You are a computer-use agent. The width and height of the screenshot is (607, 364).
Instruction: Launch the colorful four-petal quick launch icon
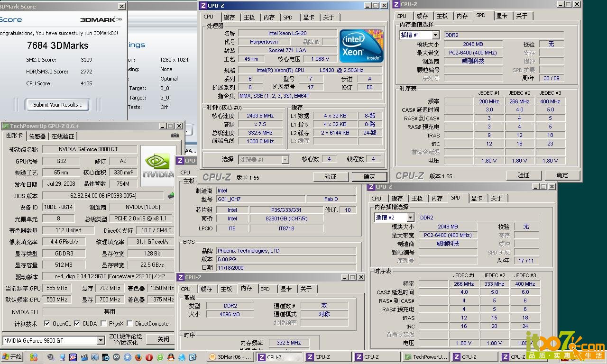pyautogui.click(x=33, y=357)
